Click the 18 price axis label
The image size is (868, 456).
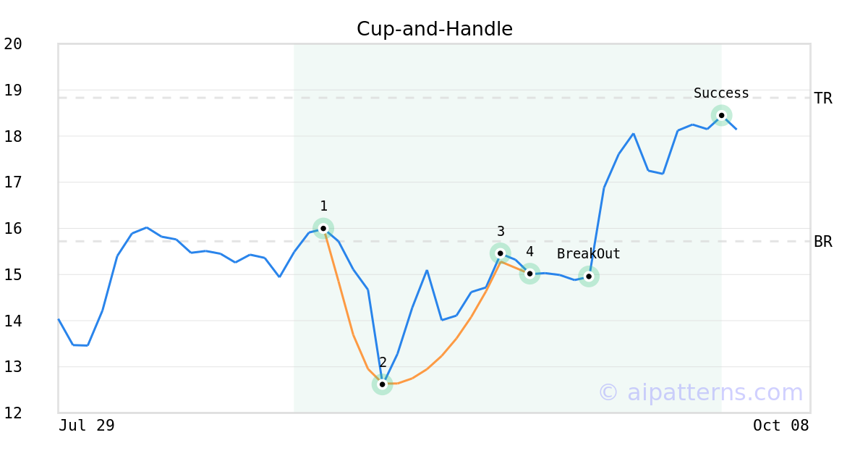(x=13, y=137)
